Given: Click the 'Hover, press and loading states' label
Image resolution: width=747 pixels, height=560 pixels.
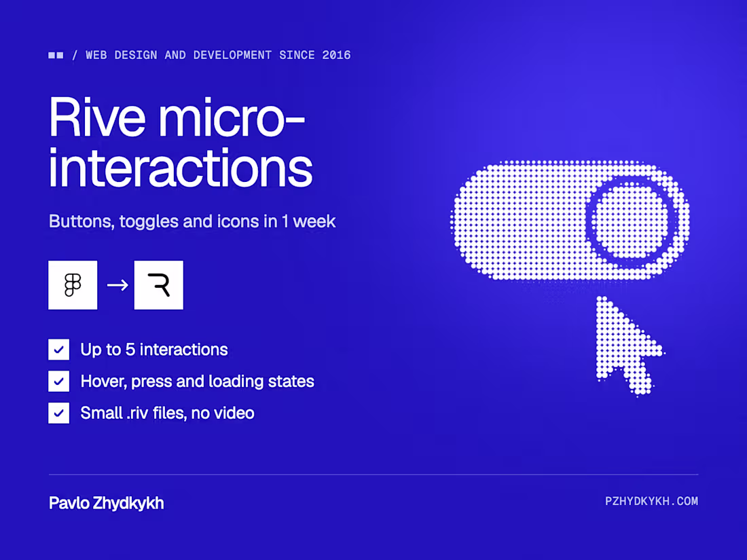Looking at the screenshot, I should click(197, 381).
